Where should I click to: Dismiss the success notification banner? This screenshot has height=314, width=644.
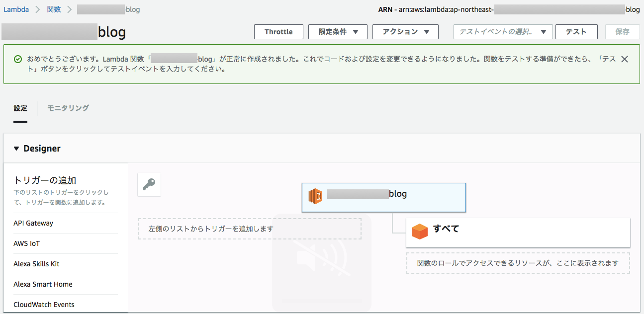625,59
